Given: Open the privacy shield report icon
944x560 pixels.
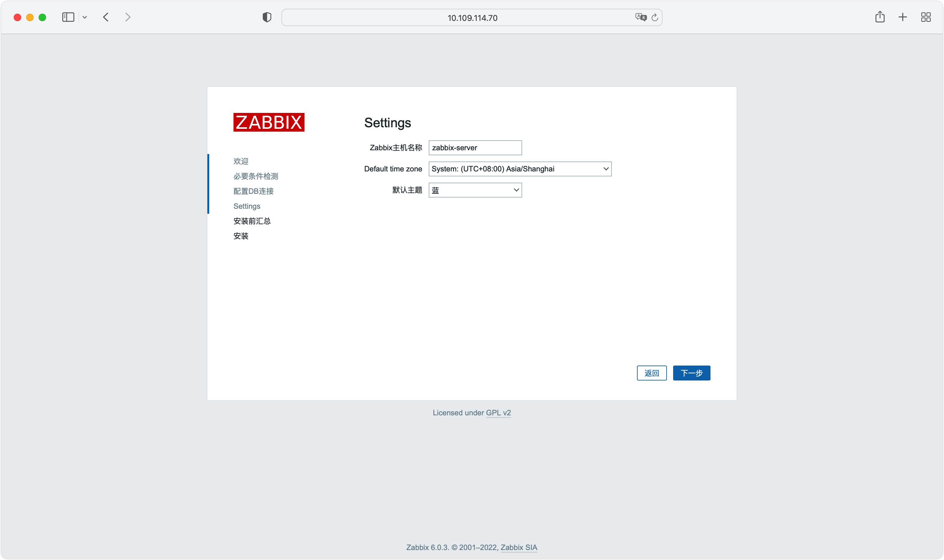Looking at the screenshot, I should (x=267, y=17).
